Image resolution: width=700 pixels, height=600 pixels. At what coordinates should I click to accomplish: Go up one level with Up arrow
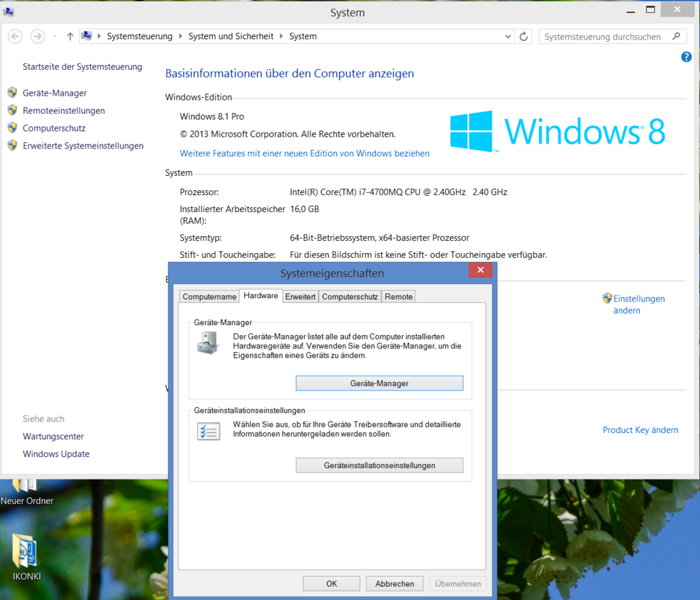[x=70, y=36]
